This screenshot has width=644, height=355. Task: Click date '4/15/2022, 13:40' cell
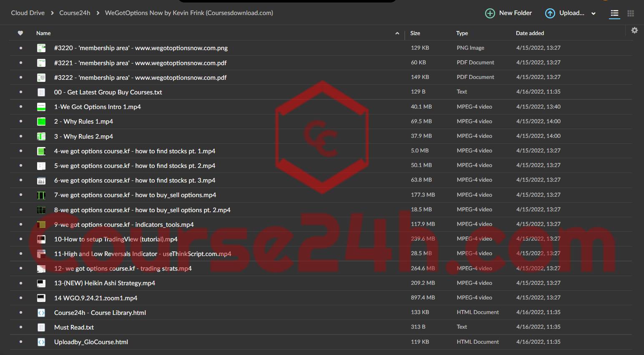pyautogui.click(x=538, y=106)
